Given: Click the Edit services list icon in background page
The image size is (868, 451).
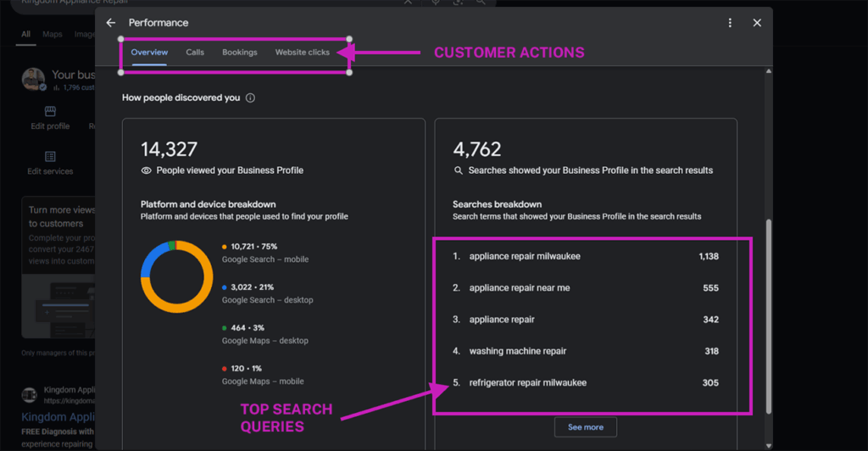Looking at the screenshot, I should coord(50,157).
